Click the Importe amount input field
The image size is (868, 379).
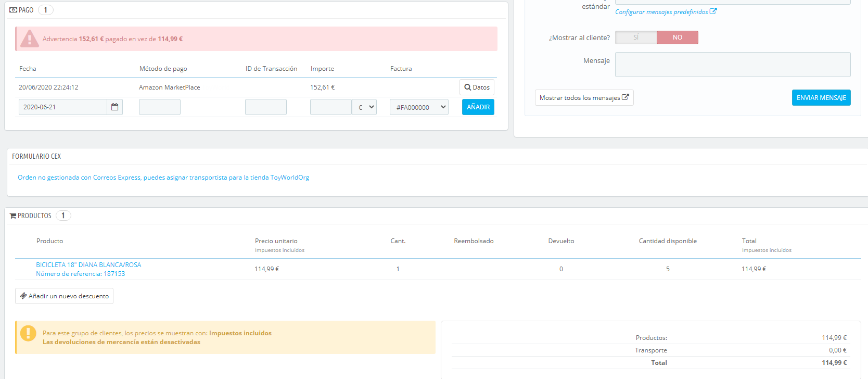pyautogui.click(x=331, y=107)
